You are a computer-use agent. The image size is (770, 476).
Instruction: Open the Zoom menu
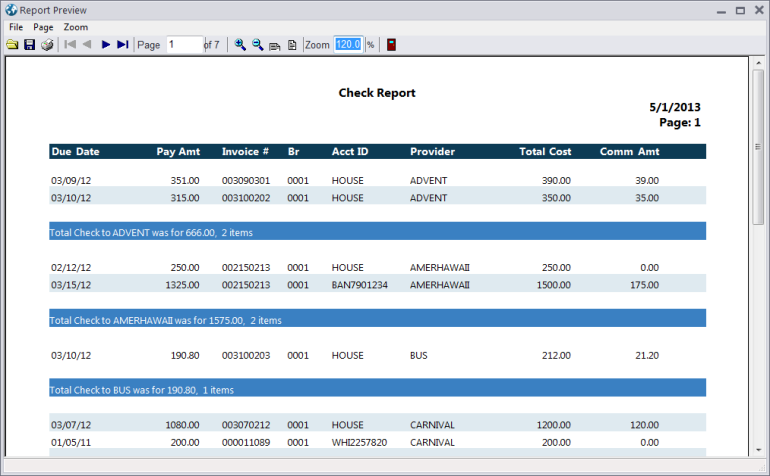point(76,27)
